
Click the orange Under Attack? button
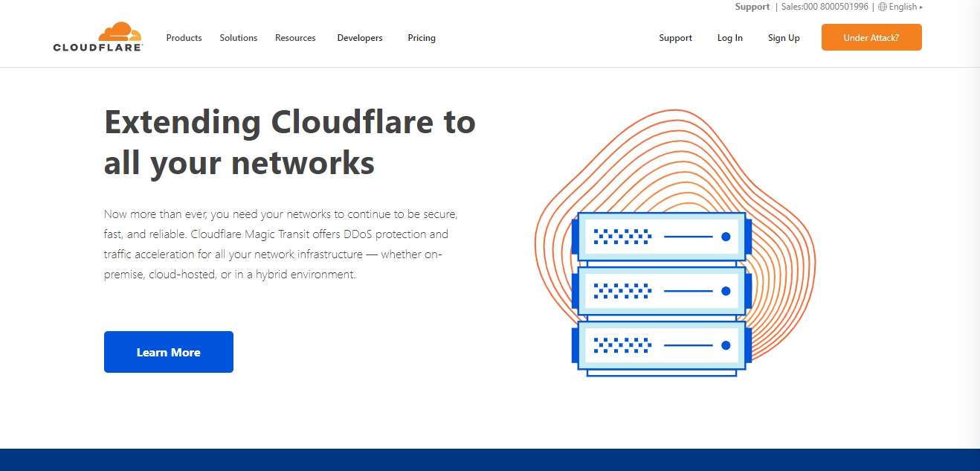coord(871,37)
